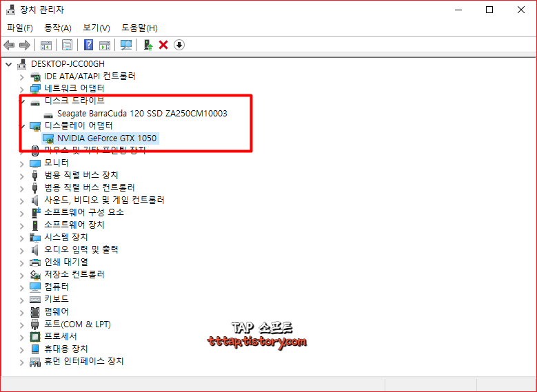Click the IDE ATA/ATAPI 컨트롤러 icon
537x392 pixels.
pos(35,76)
